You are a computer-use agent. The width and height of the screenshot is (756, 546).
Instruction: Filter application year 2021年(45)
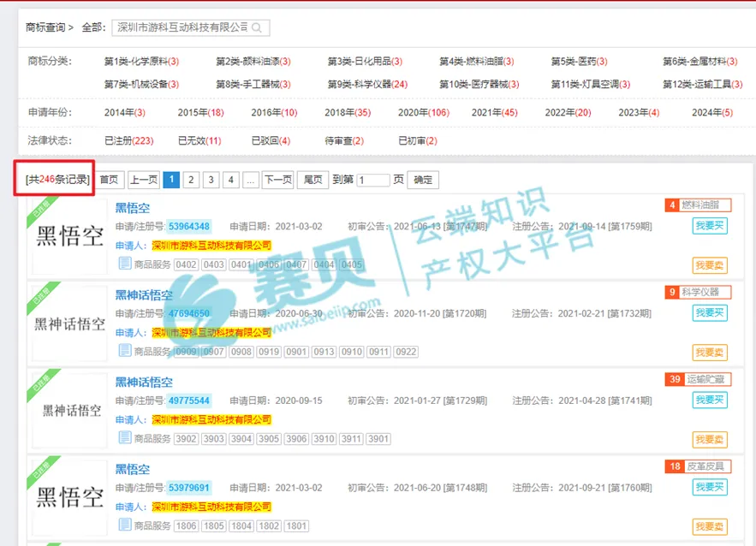pyautogui.click(x=494, y=112)
